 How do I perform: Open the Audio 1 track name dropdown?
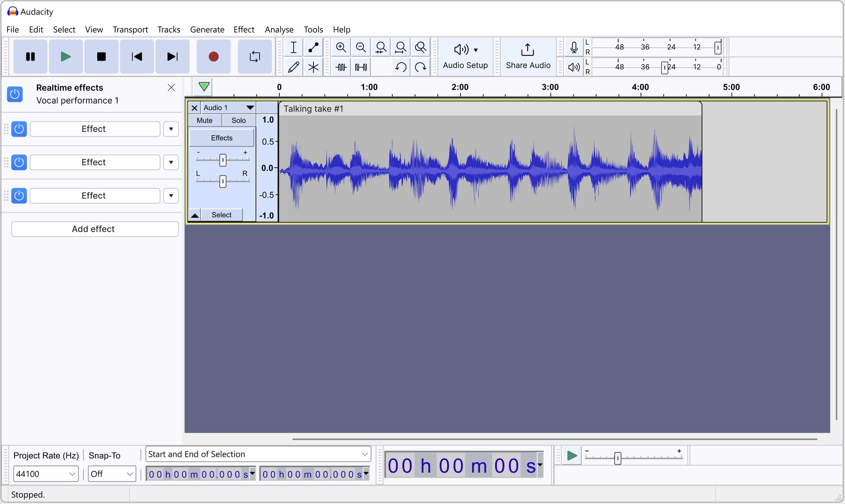point(250,108)
